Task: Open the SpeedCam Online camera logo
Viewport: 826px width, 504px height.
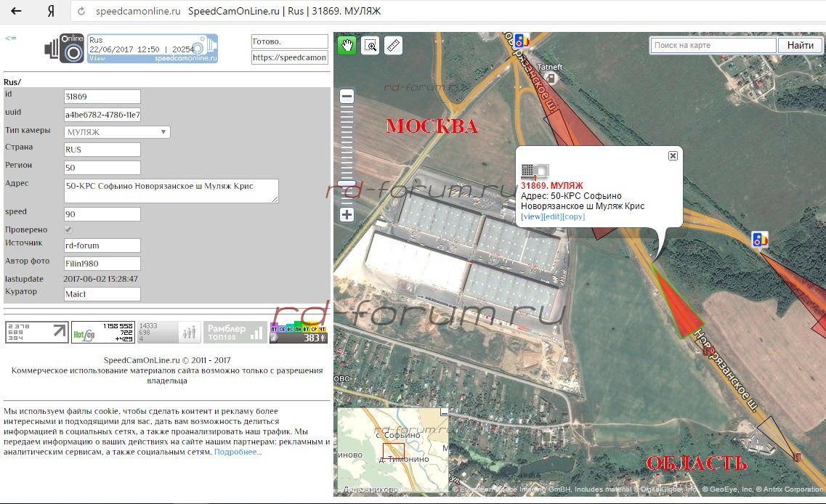Action: [65, 49]
